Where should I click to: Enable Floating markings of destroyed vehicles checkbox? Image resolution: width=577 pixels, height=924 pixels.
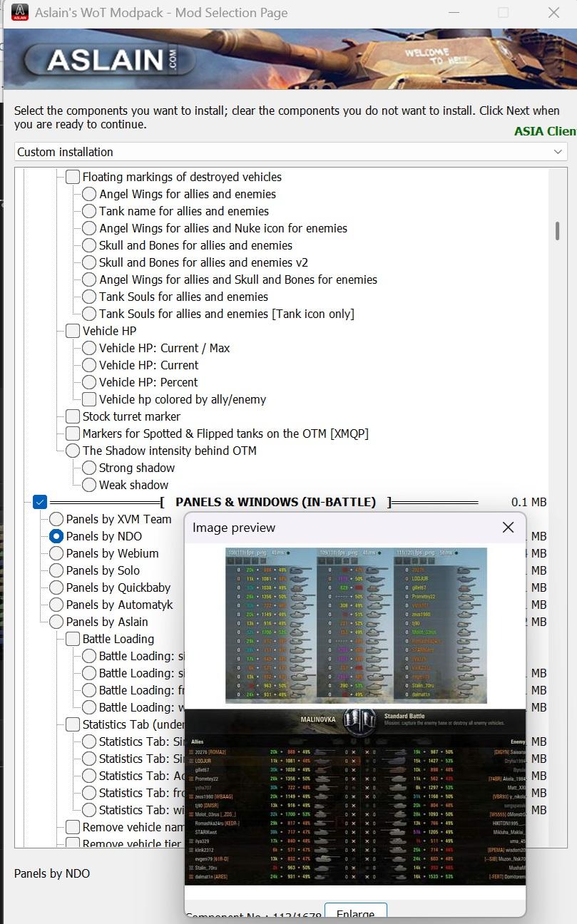pos(73,177)
